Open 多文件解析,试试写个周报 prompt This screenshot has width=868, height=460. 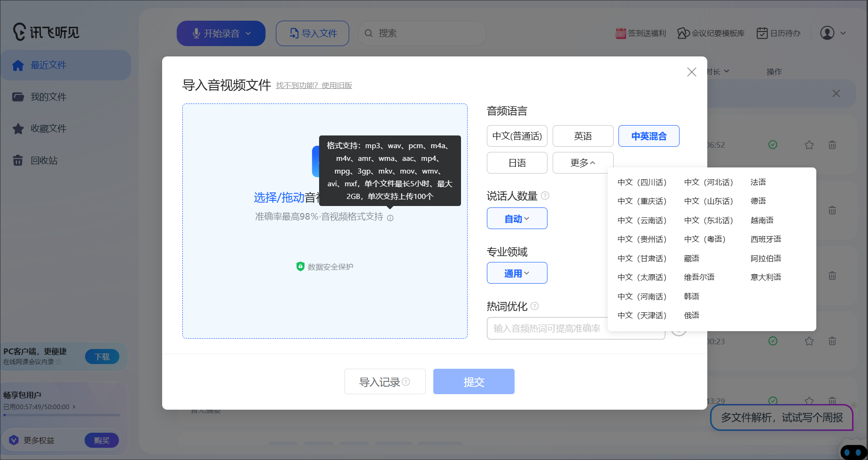coord(782,417)
